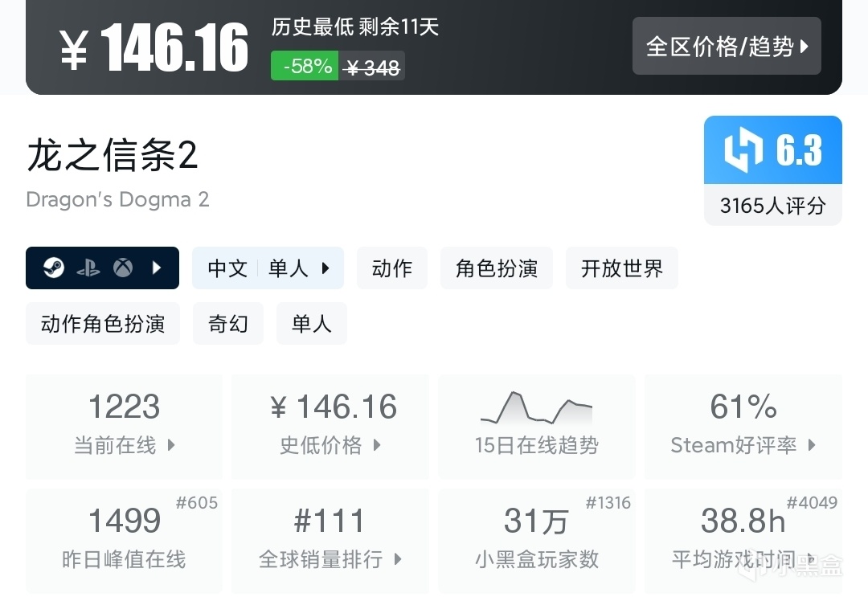This screenshot has width=868, height=597.
Task: Open Steam好评率 review rating details
Action: tap(743, 426)
